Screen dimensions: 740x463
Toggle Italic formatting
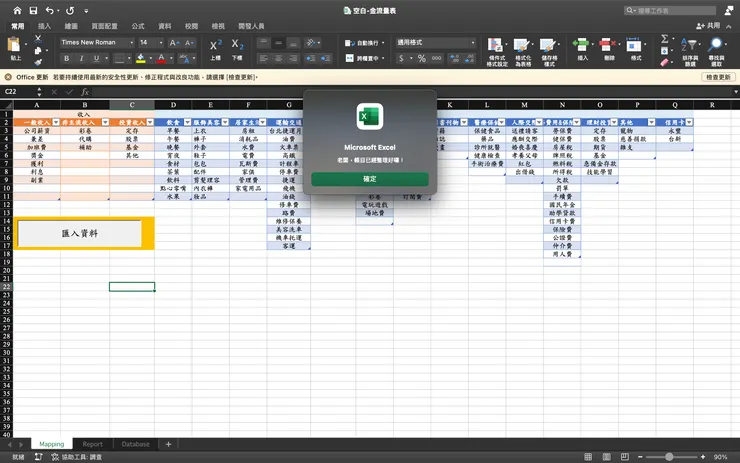80,59
